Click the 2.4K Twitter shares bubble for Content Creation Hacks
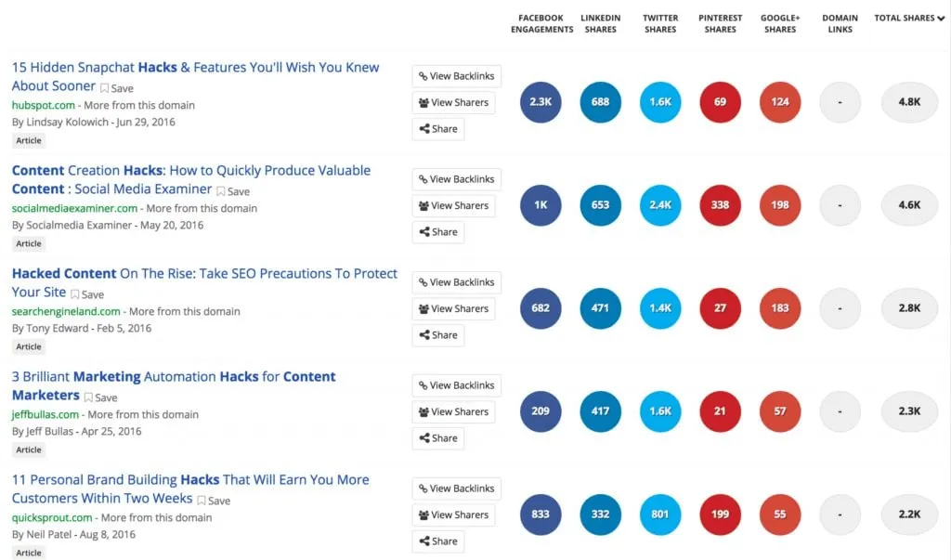The image size is (951, 560). (x=659, y=205)
